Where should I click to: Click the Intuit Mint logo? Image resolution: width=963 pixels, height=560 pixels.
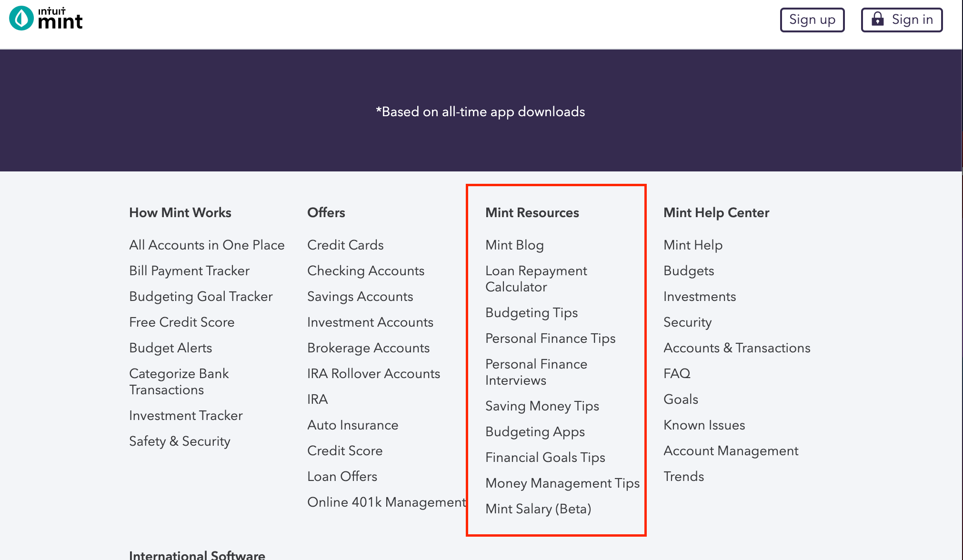pyautogui.click(x=46, y=19)
